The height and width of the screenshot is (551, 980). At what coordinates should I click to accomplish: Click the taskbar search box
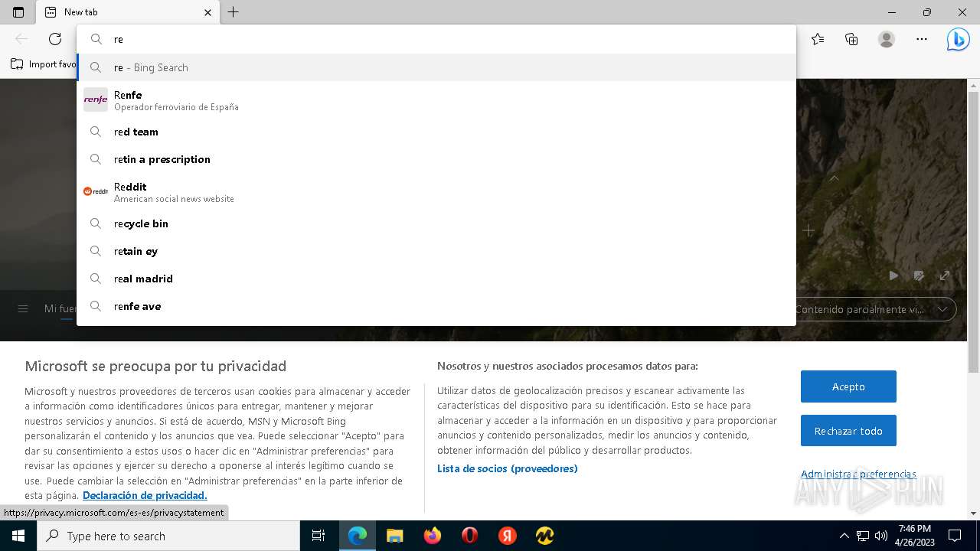coord(168,536)
